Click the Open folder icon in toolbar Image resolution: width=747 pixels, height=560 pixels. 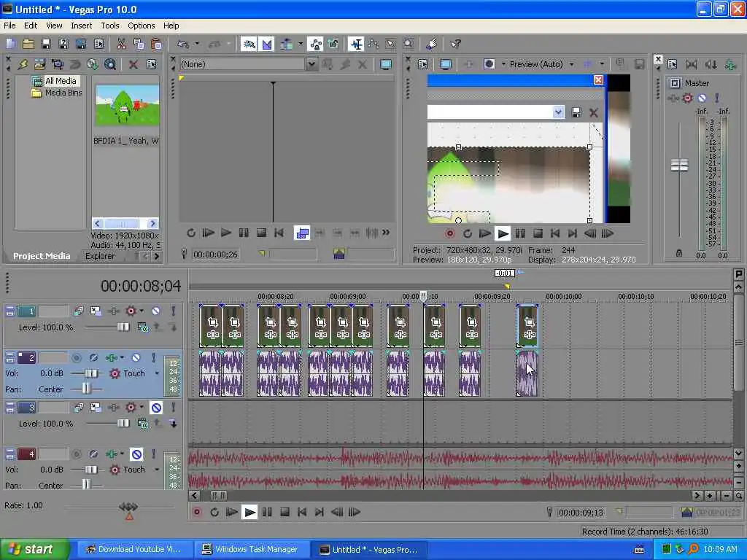coord(28,44)
